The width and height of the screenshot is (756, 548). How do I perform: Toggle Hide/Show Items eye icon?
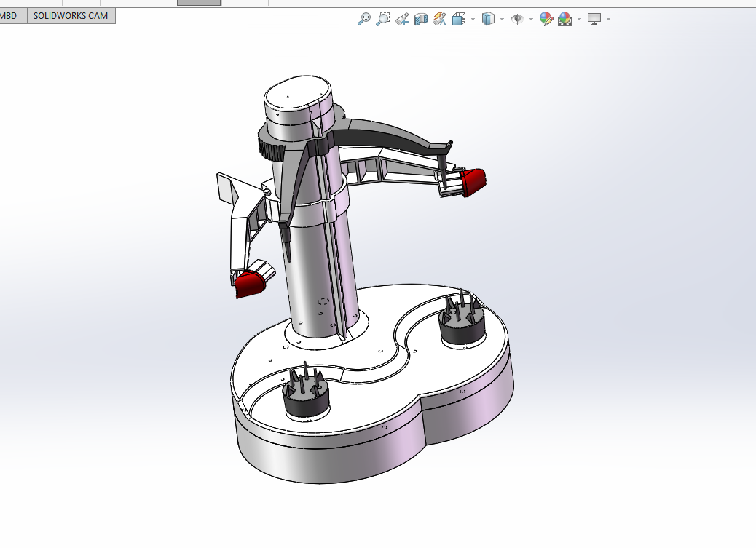(x=517, y=19)
